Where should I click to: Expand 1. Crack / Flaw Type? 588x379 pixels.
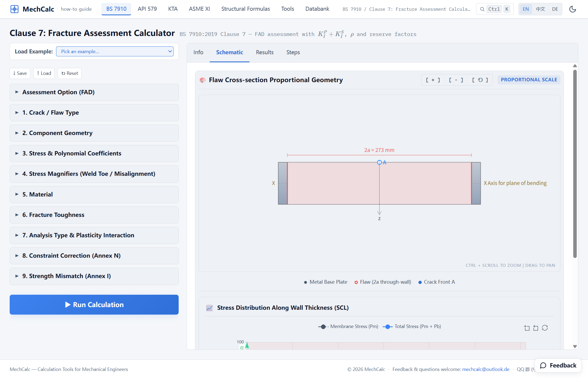coord(94,113)
